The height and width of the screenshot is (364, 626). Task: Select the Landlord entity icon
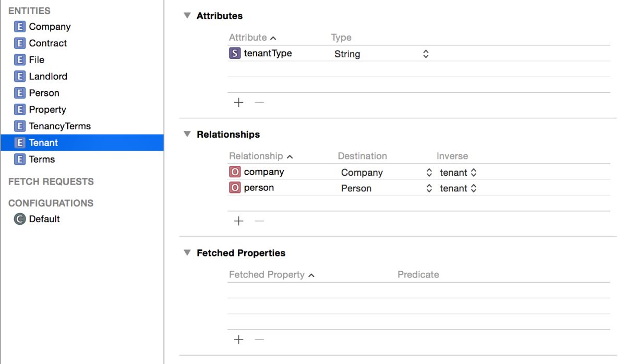click(x=20, y=77)
